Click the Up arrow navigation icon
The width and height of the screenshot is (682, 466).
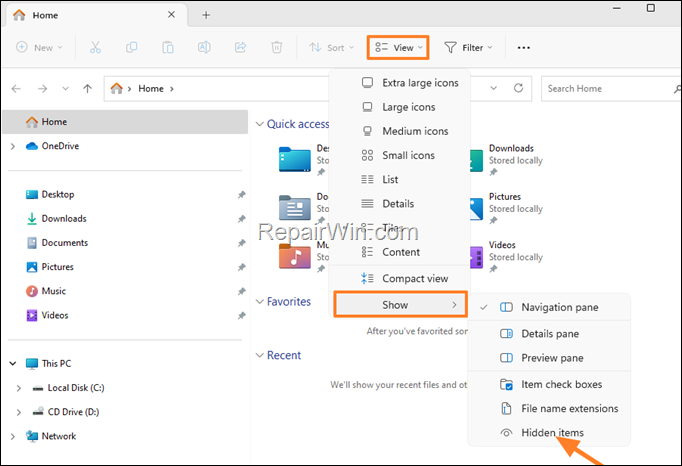point(88,89)
